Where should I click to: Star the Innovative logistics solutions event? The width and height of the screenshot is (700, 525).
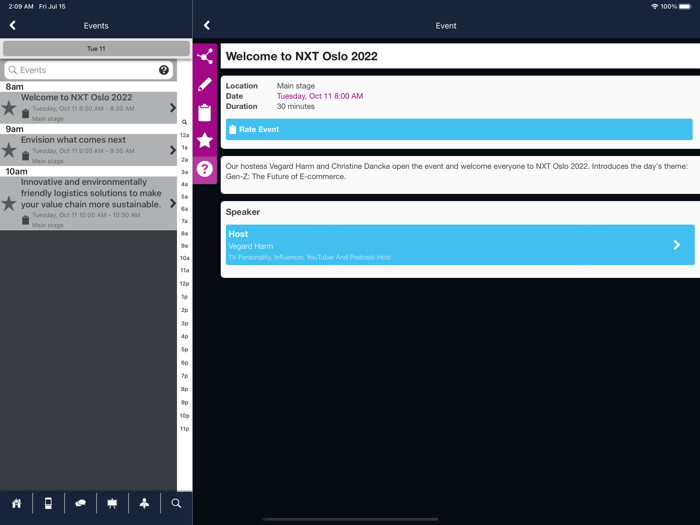pos(8,204)
